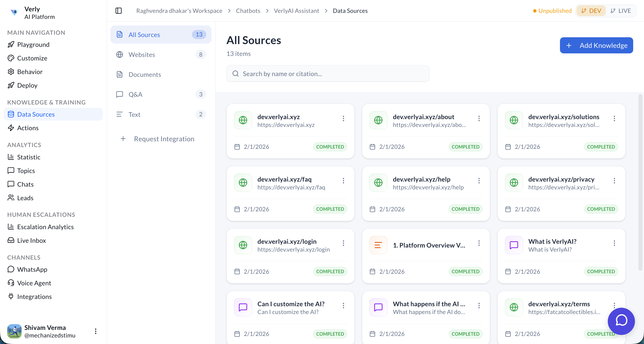This screenshot has width=644, height=344.
Task: Open kebab menu on dev.verlyai.xyz card
Action: click(343, 118)
